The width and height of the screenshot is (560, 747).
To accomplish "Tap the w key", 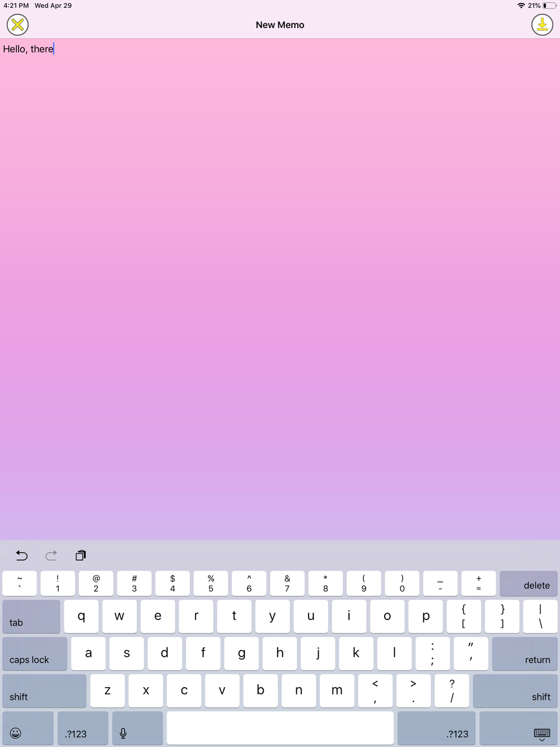I will coord(119,617).
